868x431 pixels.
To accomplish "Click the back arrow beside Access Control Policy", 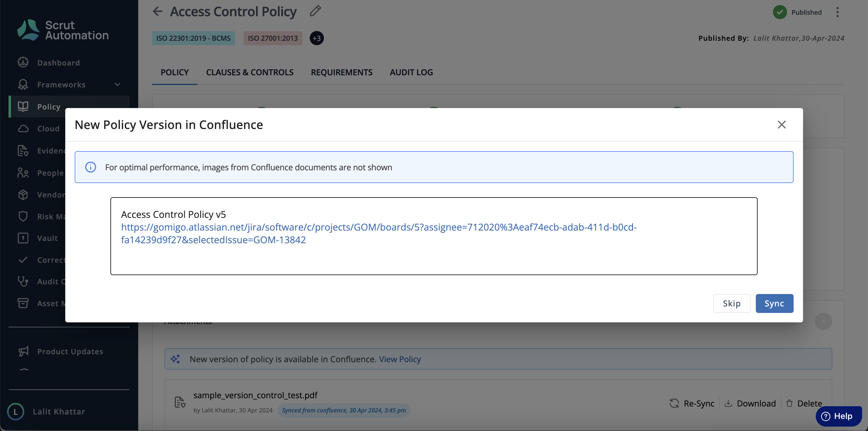I will 157,12.
